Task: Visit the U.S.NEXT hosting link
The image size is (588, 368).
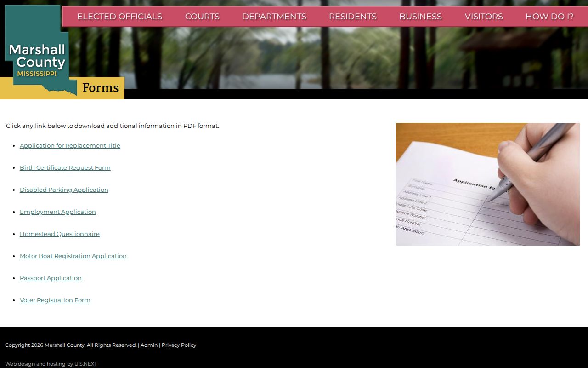Action: (85, 364)
